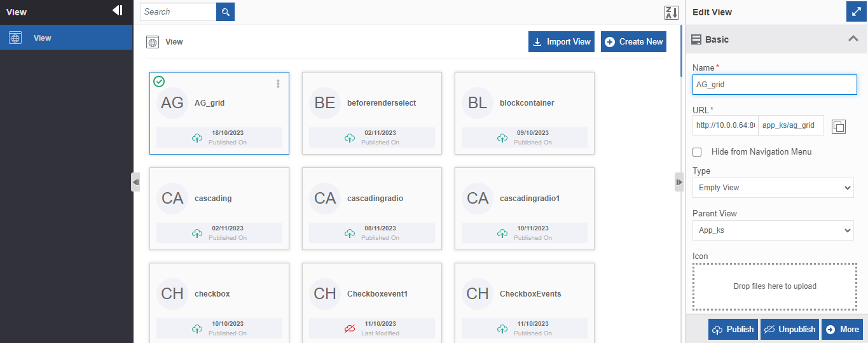Open the Parent View dropdown showing App_ks
Screen dimensions: 868x343
pos(773,230)
